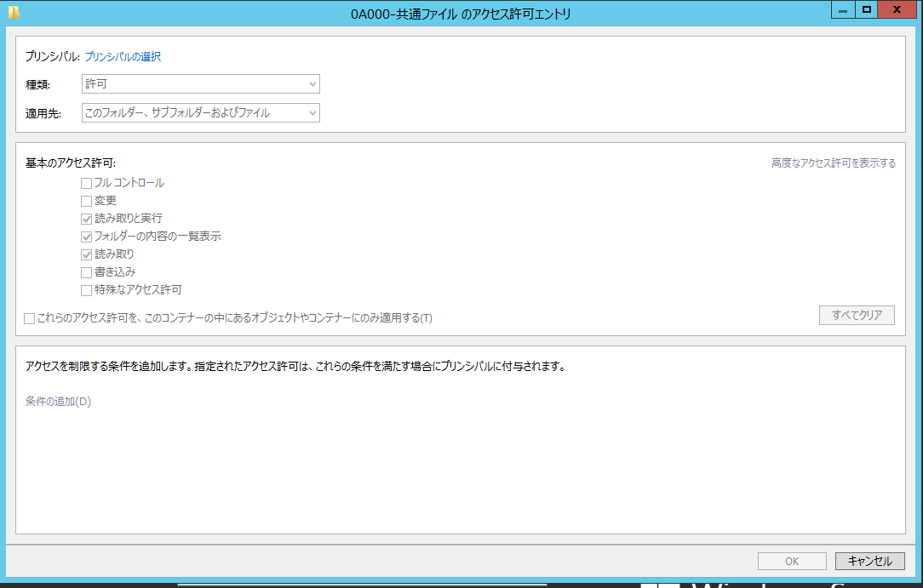Screen dimensions: 923x588
Task: Click the キャンセル button
Action: coord(869,562)
